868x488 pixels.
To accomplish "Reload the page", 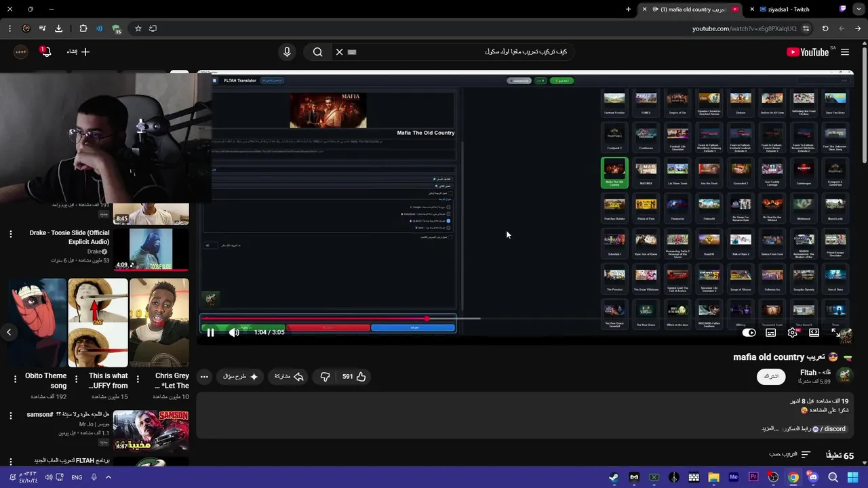I will coord(825,28).
